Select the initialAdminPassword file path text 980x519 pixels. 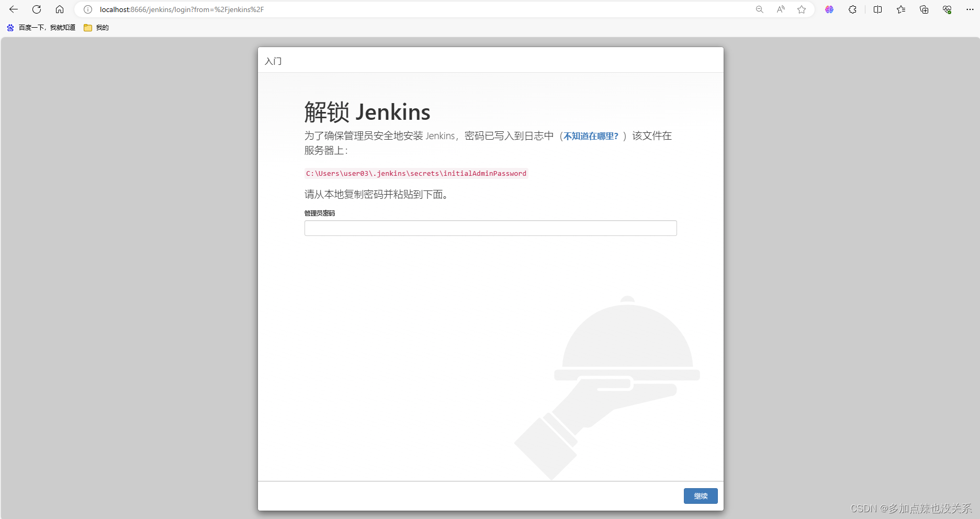coord(416,174)
